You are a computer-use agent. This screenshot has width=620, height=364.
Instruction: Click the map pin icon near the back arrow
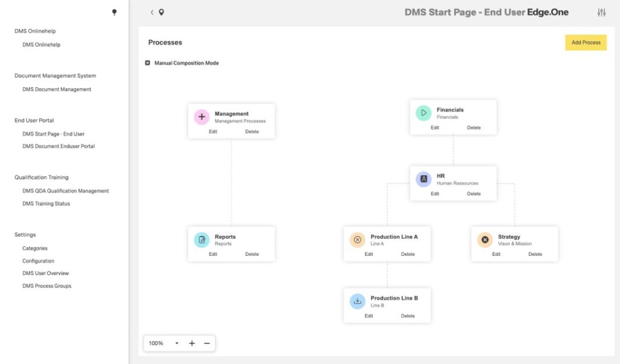pos(160,11)
